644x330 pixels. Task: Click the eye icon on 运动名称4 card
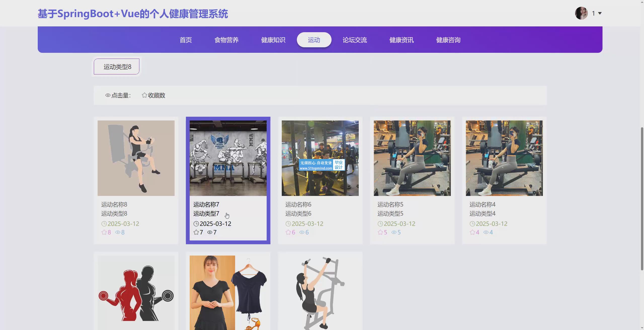pos(486,232)
